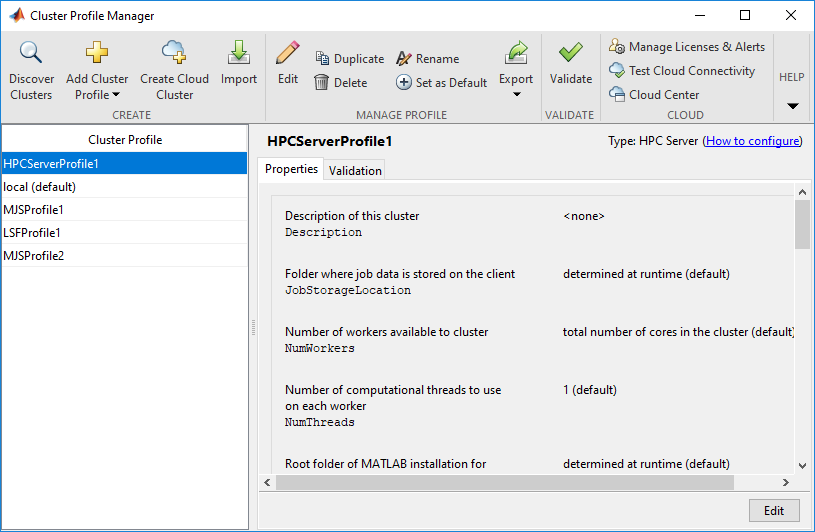The width and height of the screenshot is (815, 532).
Task: Click the Discover Clusters magnifier icon
Action: (x=31, y=54)
